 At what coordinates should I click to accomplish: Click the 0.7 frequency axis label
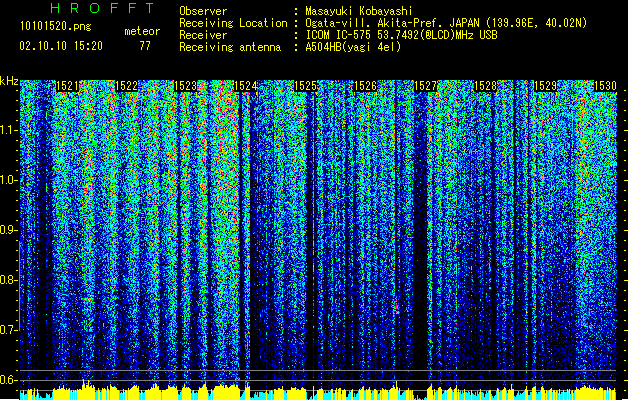click(x=8, y=330)
